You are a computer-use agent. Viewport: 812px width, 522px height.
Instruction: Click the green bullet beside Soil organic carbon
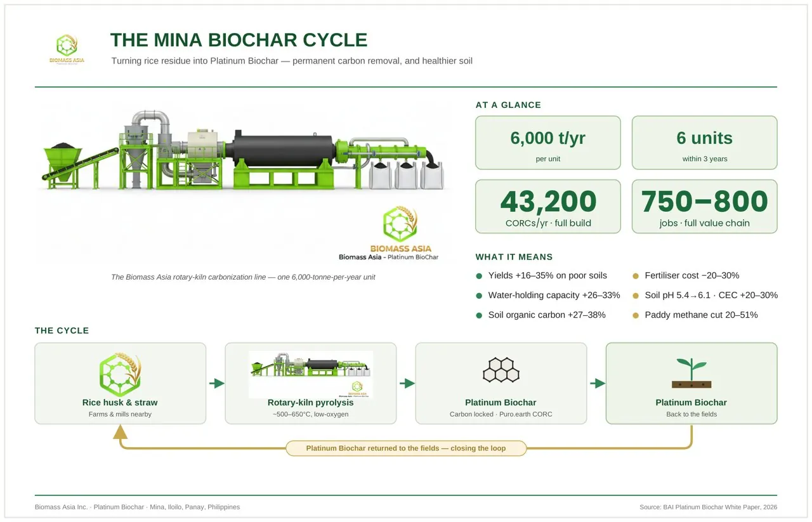click(479, 315)
